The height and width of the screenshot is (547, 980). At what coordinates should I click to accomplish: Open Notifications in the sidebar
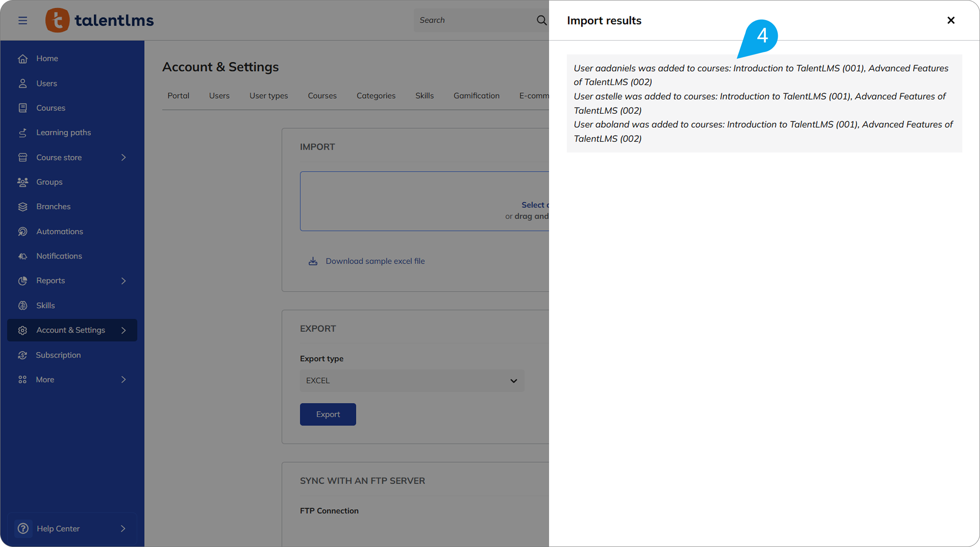pos(59,256)
